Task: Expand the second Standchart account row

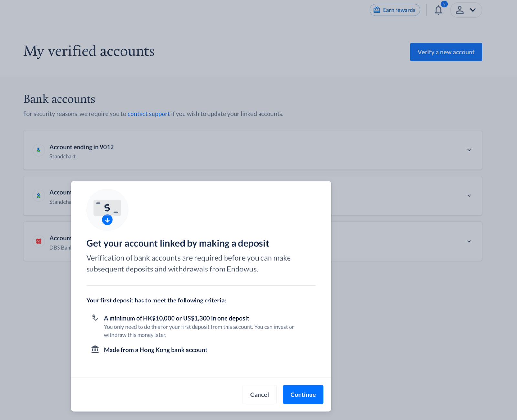Action: coord(469,196)
